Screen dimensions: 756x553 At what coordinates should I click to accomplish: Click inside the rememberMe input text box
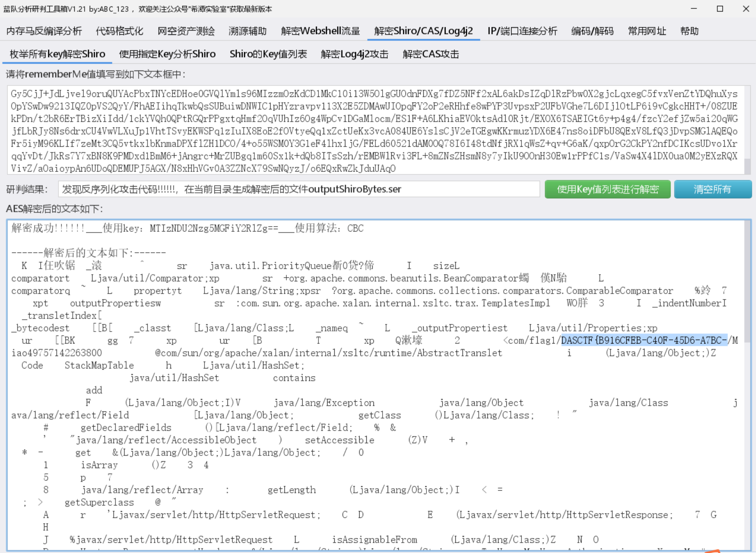(374, 130)
